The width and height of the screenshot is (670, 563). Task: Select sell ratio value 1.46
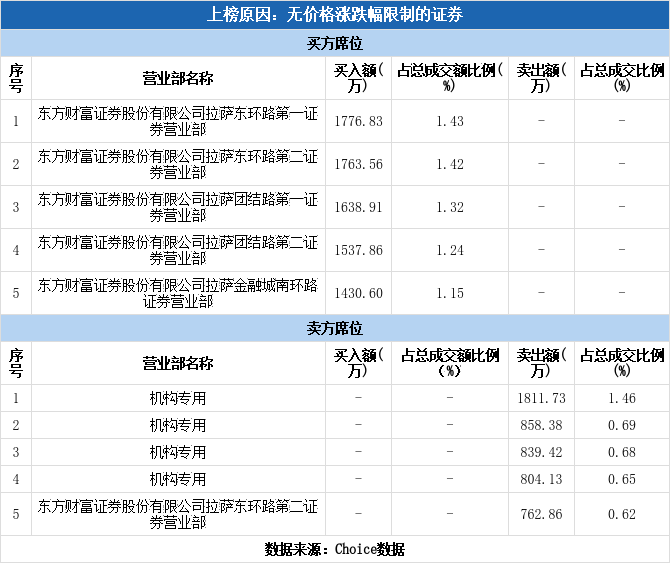click(x=622, y=398)
